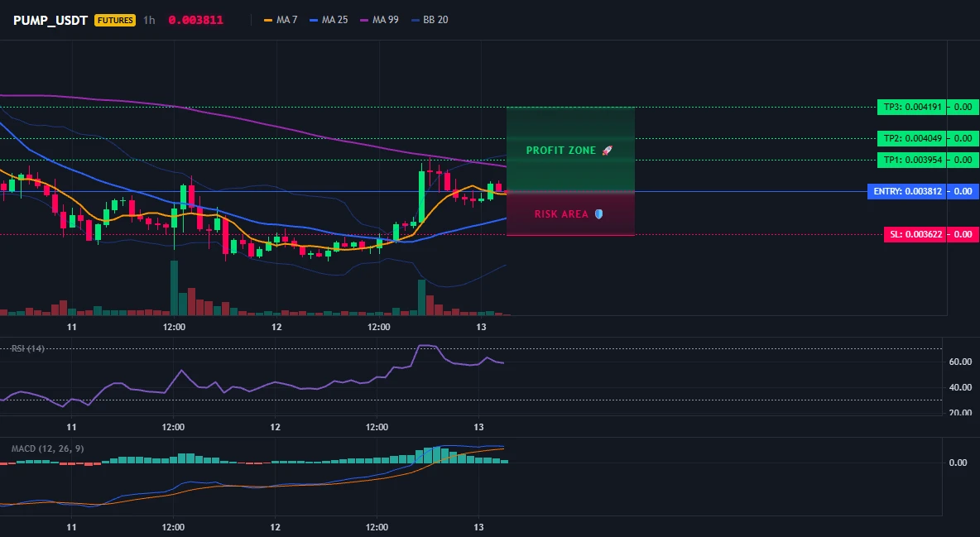Click the TP2: 0.004049 price label

(912, 138)
